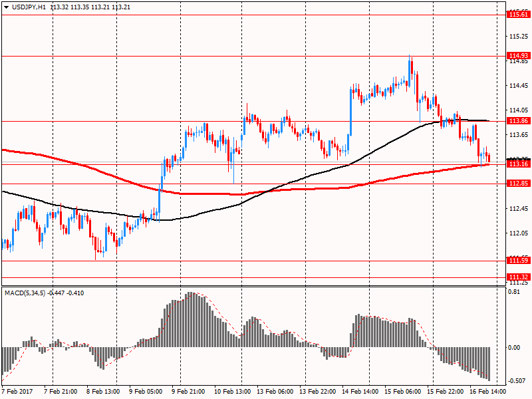Click the 115.25 price scale value
Viewport: 532px width, 399px height.
click(519, 37)
